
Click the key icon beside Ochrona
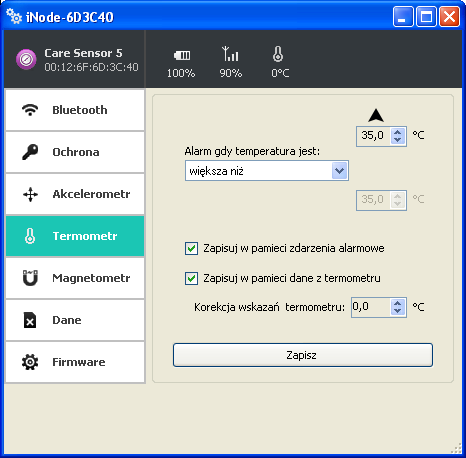coord(30,152)
